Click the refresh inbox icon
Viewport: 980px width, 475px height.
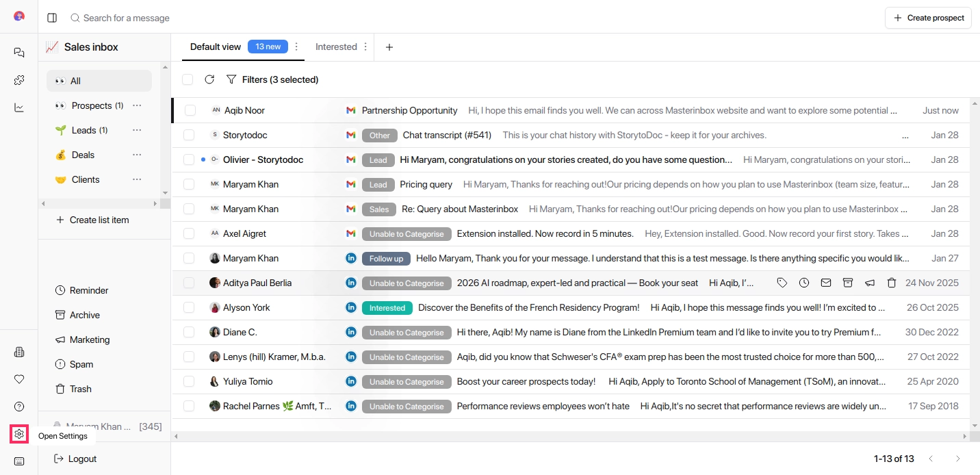tap(209, 79)
